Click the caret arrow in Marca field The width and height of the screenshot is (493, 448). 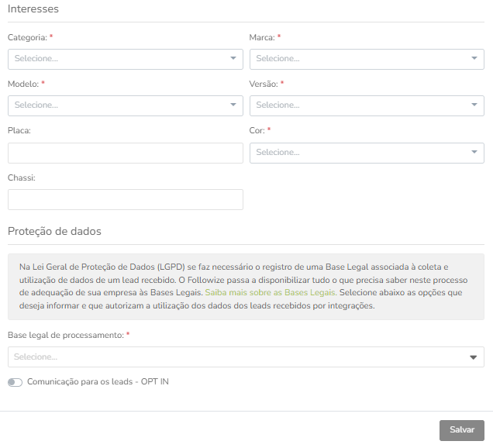tap(474, 58)
